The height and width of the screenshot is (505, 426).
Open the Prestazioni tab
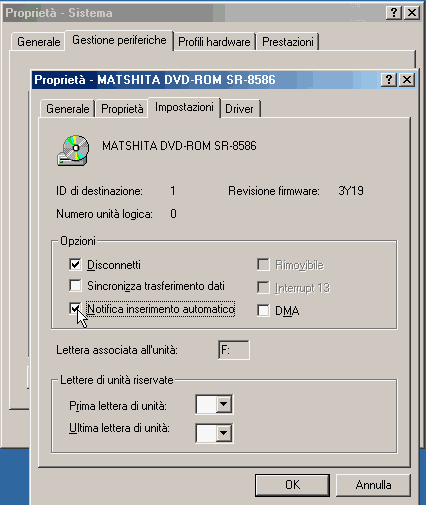tap(288, 42)
